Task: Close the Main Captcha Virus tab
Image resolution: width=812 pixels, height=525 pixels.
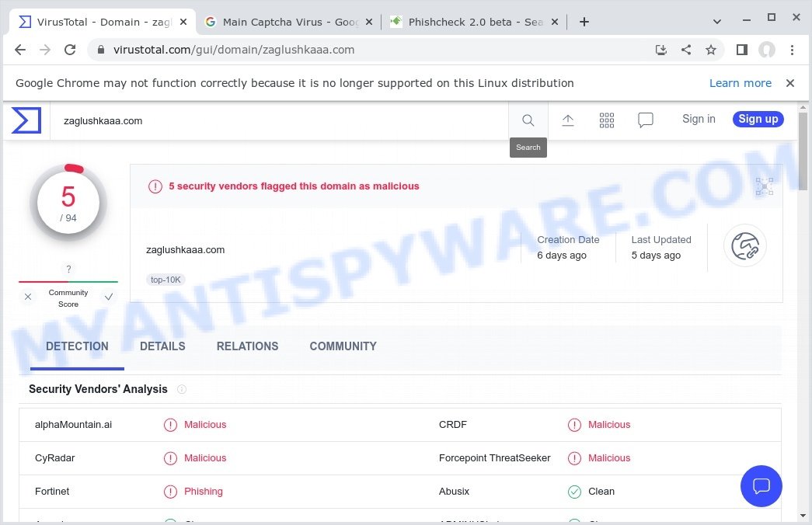Action: (x=369, y=22)
